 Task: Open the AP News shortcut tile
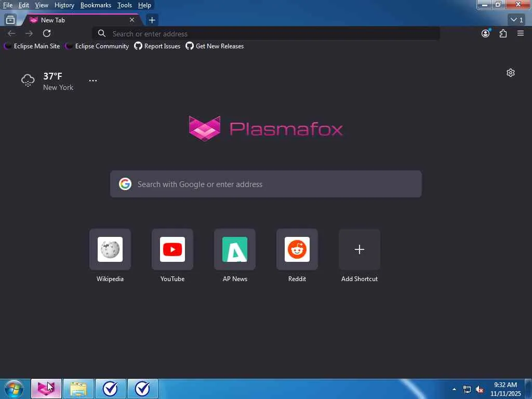click(x=235, y=249)
